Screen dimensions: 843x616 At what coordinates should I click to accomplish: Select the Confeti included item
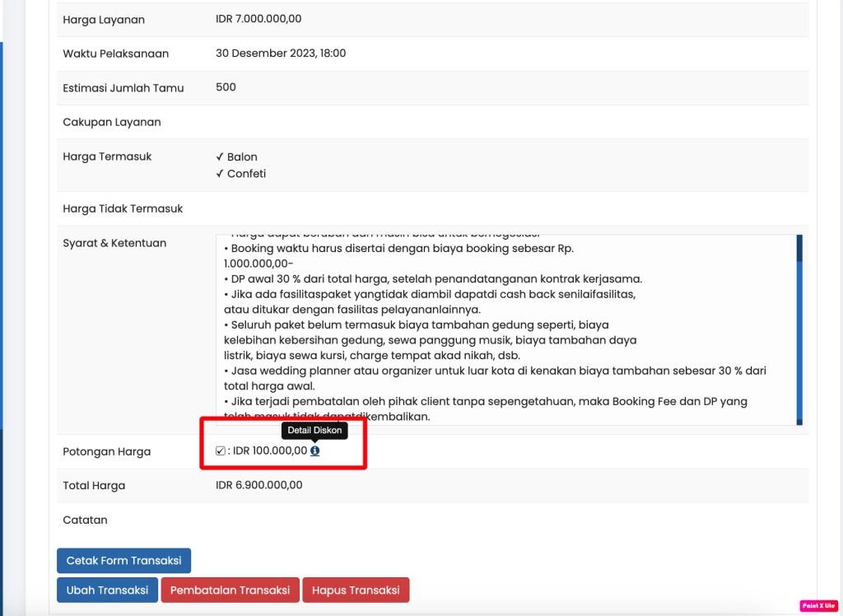click(246, 174)
